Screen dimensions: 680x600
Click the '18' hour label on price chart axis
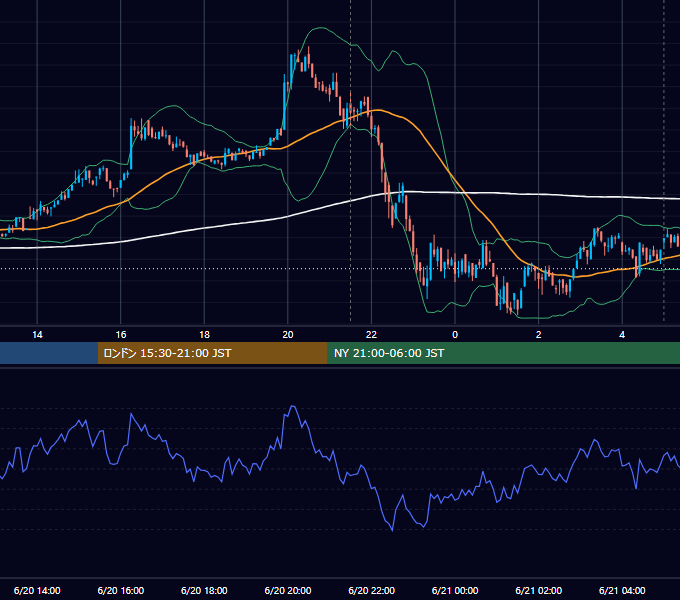204,335
